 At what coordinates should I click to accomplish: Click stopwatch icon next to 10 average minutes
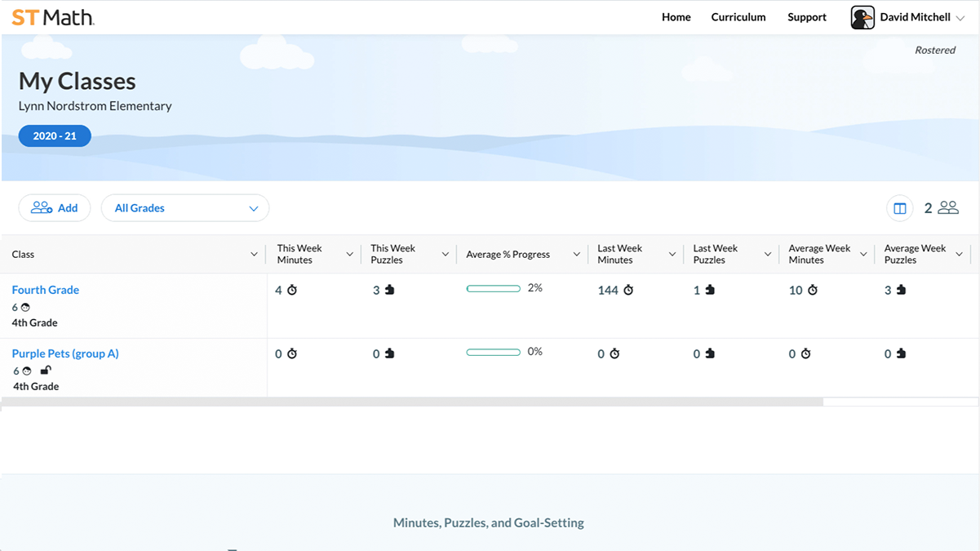click(813, 290)
